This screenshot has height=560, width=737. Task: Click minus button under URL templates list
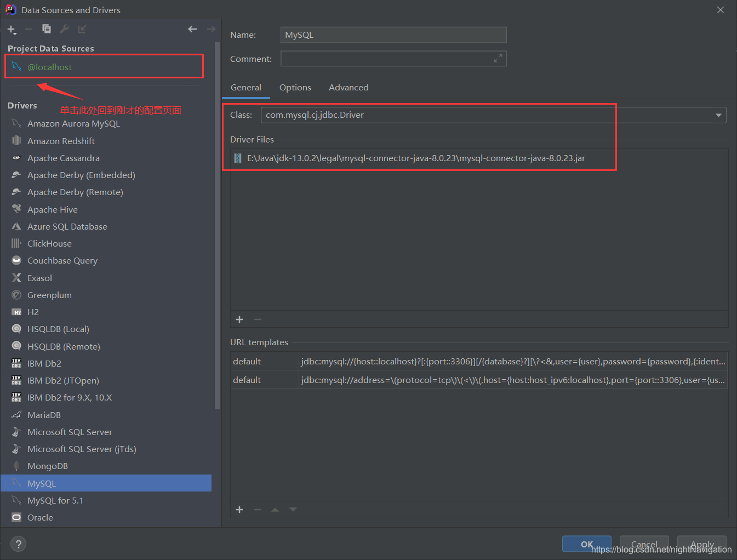click(x=258, y=510)
